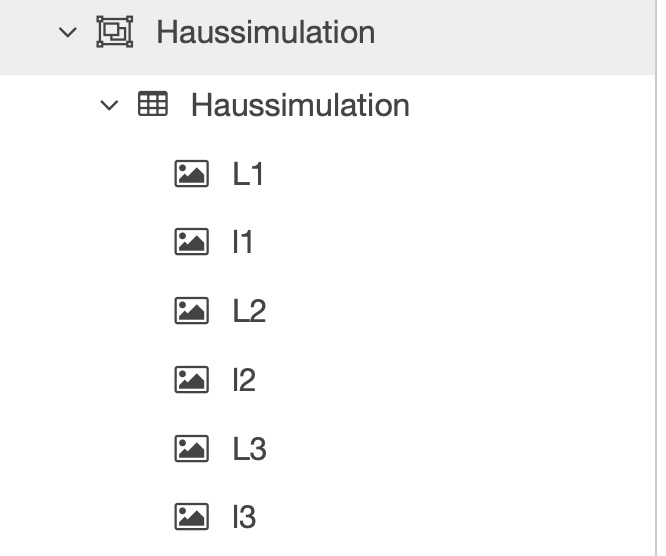Select the top-level Haussimulation label
Image resolution: width=666 pixels, height=556 pixels.
pos(265,32)
